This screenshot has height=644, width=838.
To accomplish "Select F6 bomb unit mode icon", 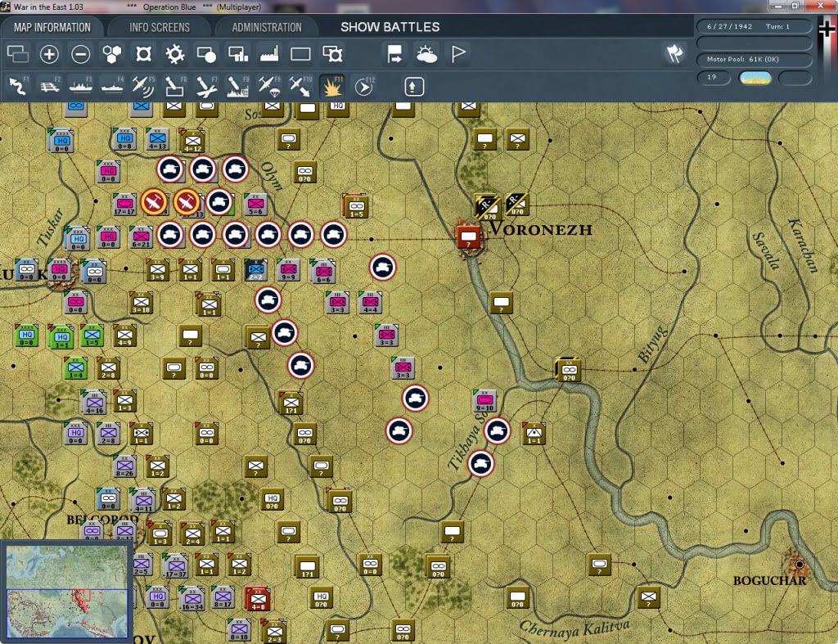I will click(175, 86).
